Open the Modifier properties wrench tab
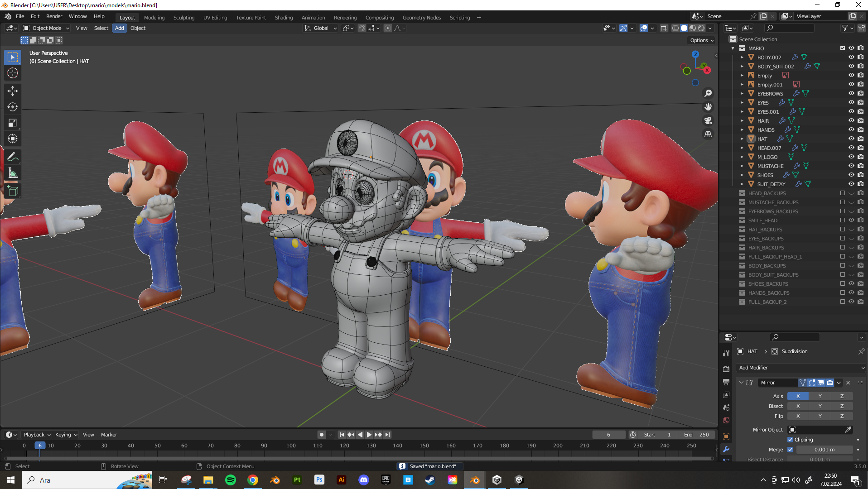868x489 pixels. coord(726,450)
